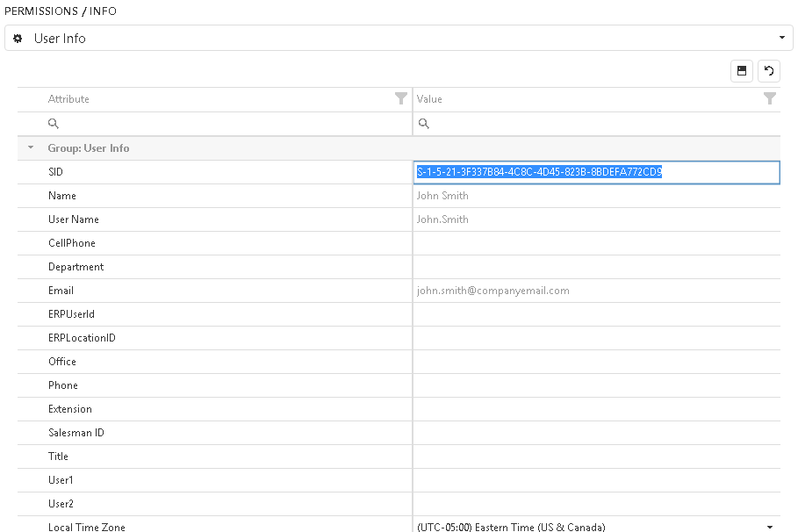The image size is (798, 532).
Task: Select the User2 attribute label
Action: tap(61, 504)
